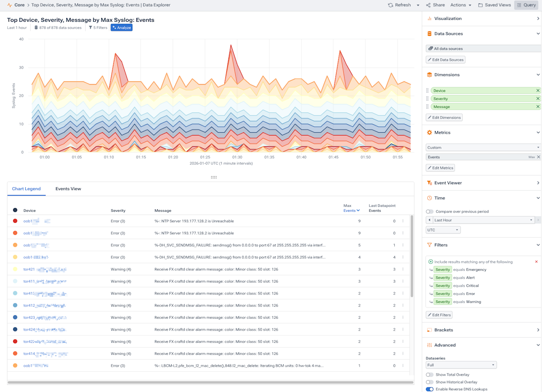Collapse the Filters section
The width and height of the screenshot is (542, 392).
538,245
